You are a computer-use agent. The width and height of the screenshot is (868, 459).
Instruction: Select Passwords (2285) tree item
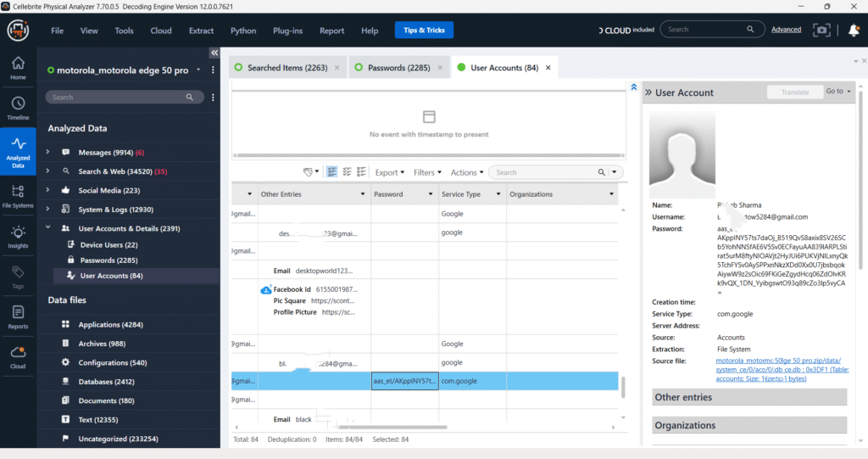pyautogui.click(x=109, y=260)
